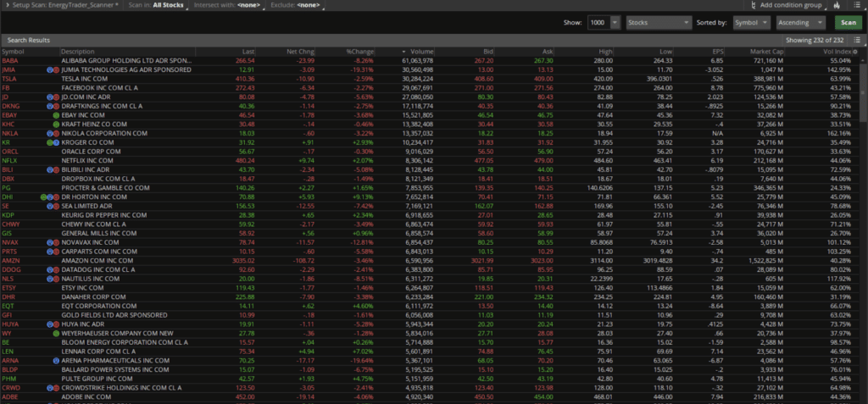Click the red badge icon in the DKNG row
The width and height of the screenshot is (868, 404).
coord(56,106)
